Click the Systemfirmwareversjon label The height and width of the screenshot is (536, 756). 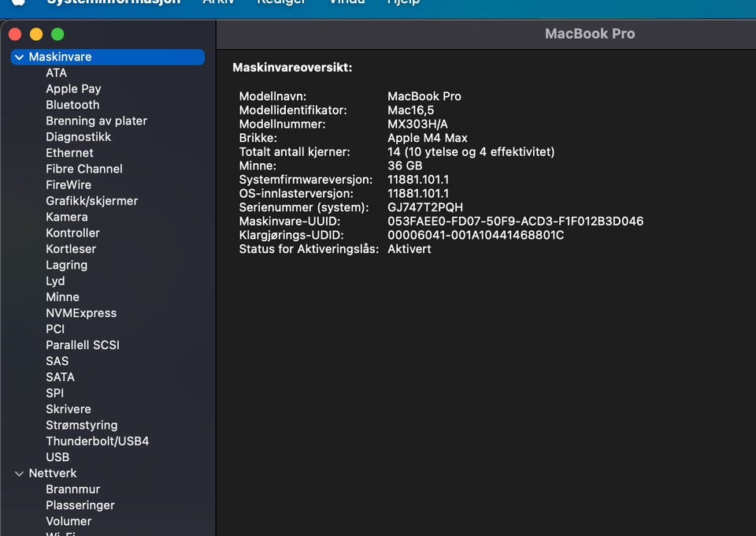click(x=306, y=180)
